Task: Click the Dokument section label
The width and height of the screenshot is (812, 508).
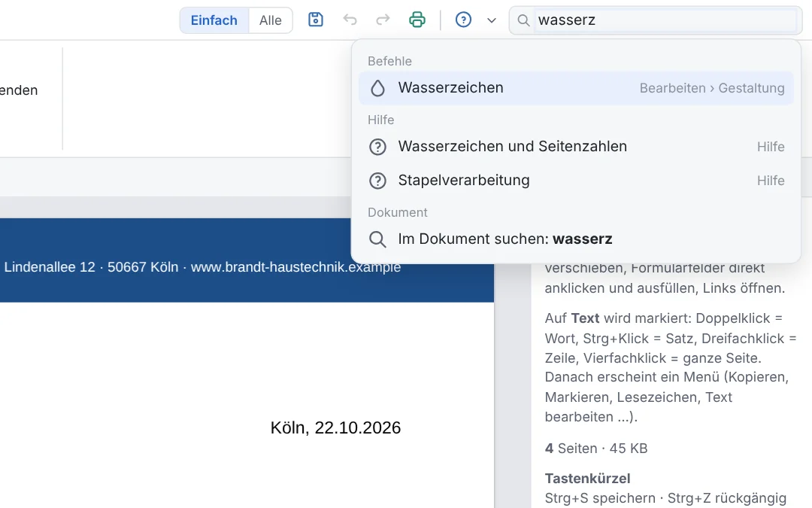Action: tap(397, 212)
